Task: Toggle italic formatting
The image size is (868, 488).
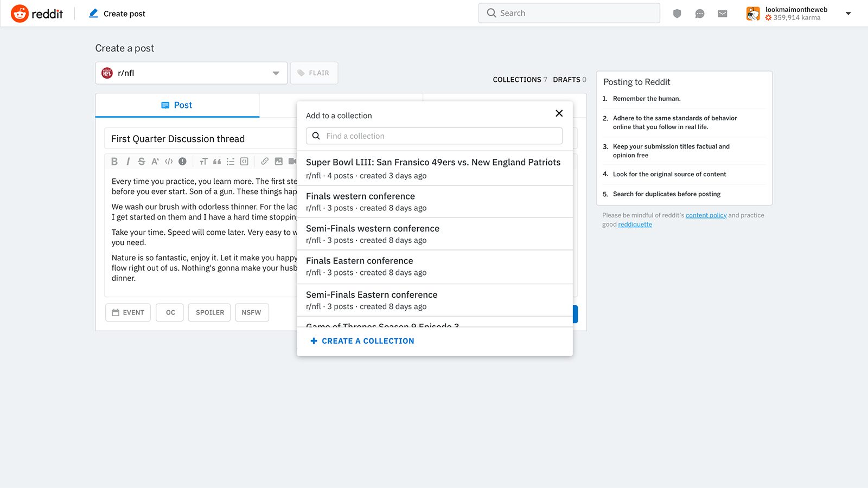Action: point(128,162)
